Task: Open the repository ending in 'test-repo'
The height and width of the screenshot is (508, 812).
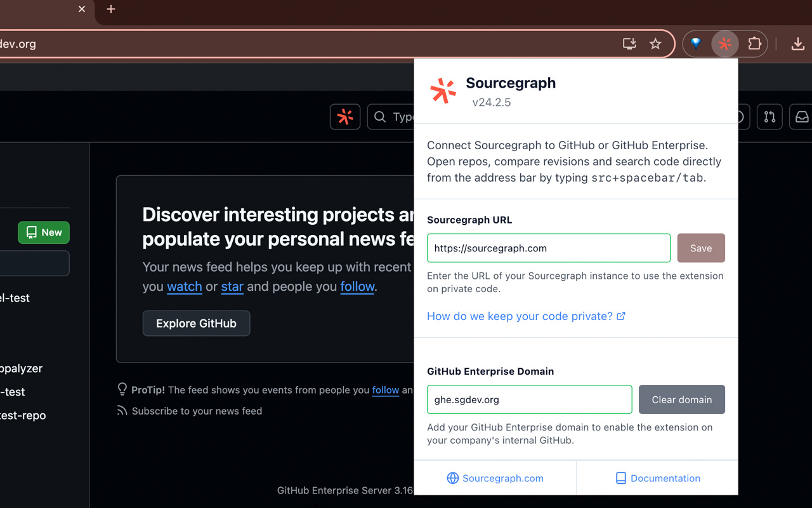Action: pyautogui.click(x=23, y=415)
